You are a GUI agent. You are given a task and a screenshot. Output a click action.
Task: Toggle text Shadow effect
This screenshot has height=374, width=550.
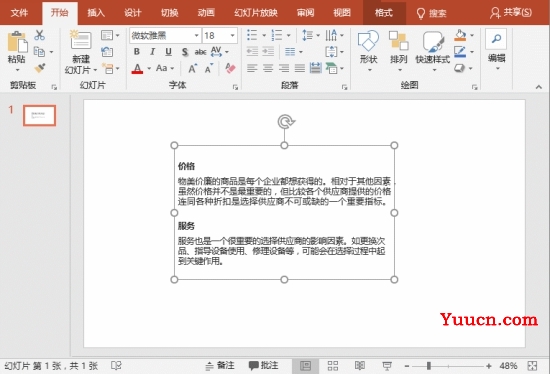[x=185, y=52]
